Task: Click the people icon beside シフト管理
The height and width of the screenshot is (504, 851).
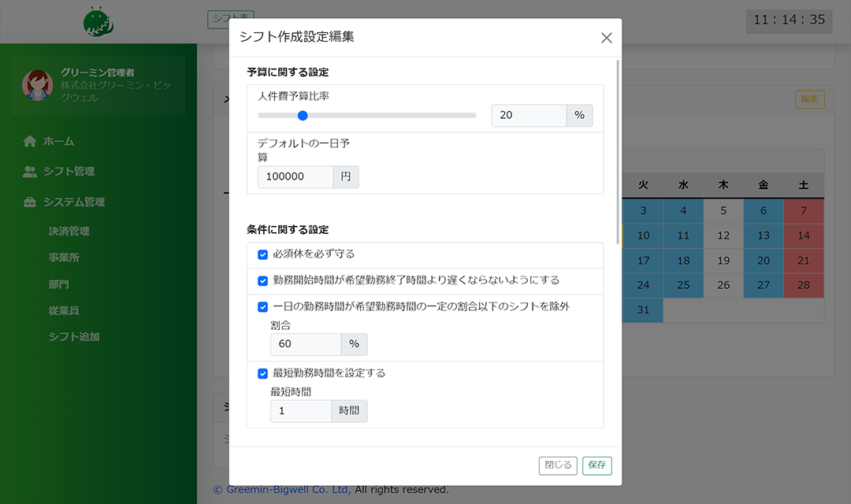Action: [x=30, y=172]
